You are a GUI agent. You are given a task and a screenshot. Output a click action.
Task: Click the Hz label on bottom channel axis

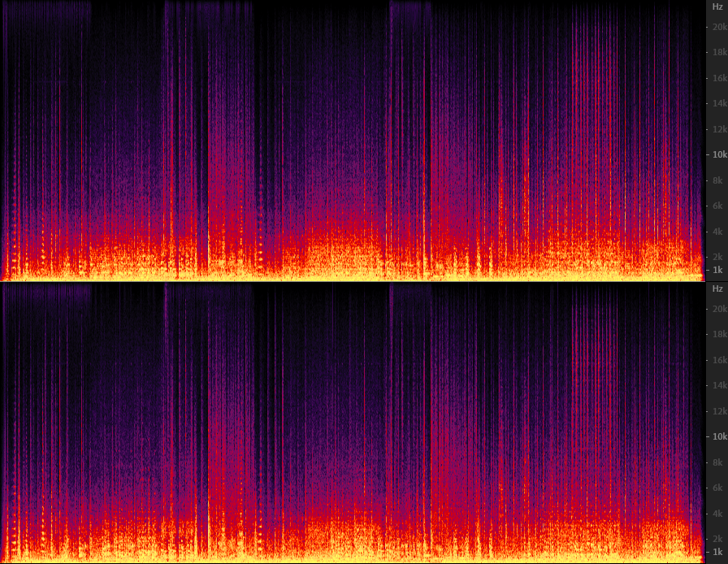click(717, 289)
